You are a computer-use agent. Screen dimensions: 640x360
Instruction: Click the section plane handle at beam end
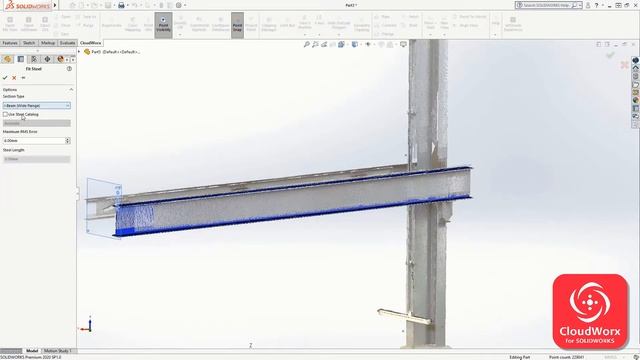pos(118,192)
